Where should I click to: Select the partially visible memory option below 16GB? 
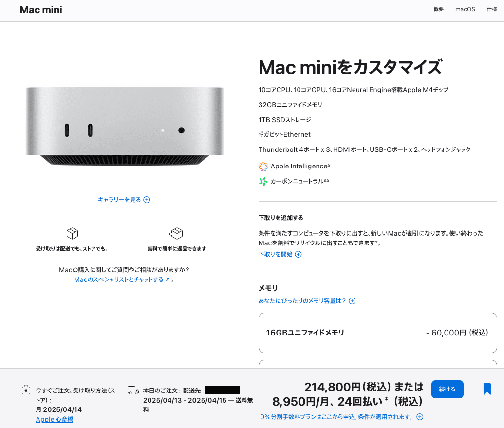tap(378, 364)
